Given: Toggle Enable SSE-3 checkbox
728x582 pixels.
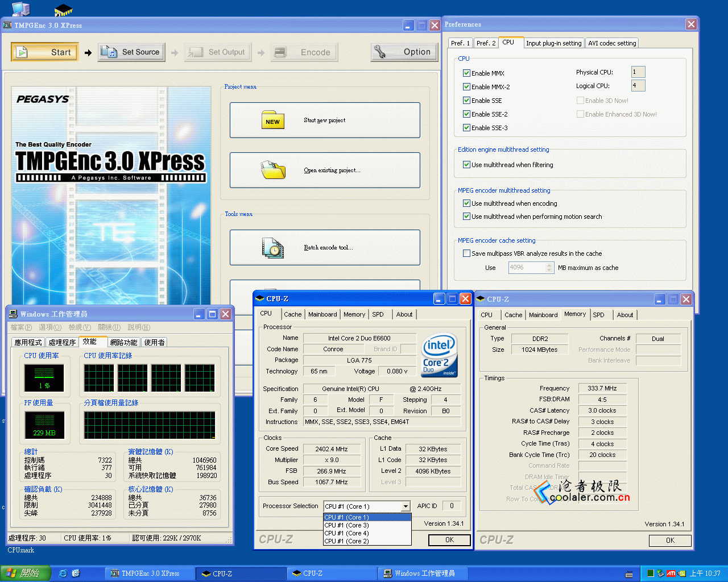Looking at the screenshot, I should [466, 127].
